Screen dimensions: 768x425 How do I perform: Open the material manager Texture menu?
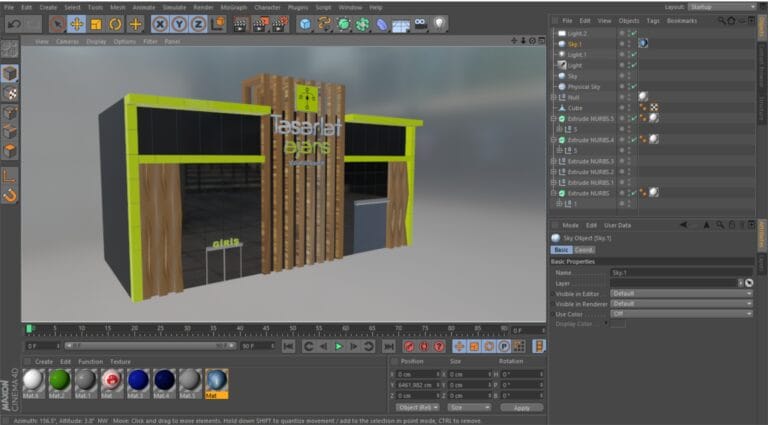click(120, 361)
